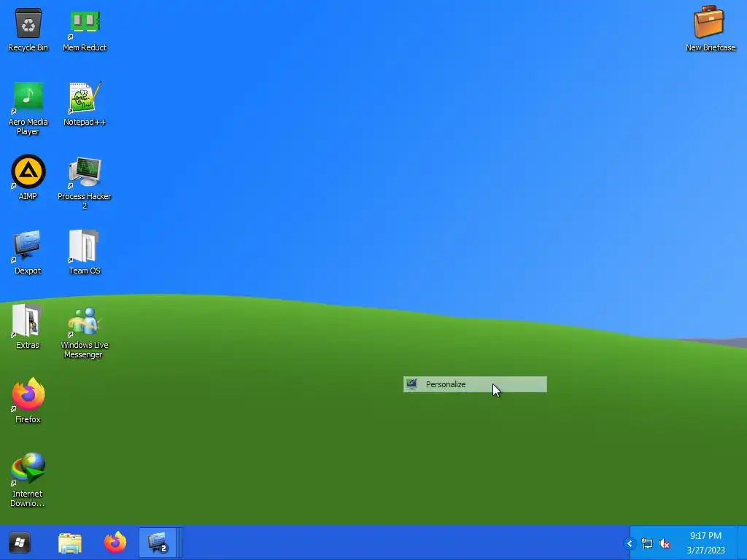The width and height of the screenshot is (747, 560).
Task: Launch Firefox from the taskbar
Action: coord(115,542)
